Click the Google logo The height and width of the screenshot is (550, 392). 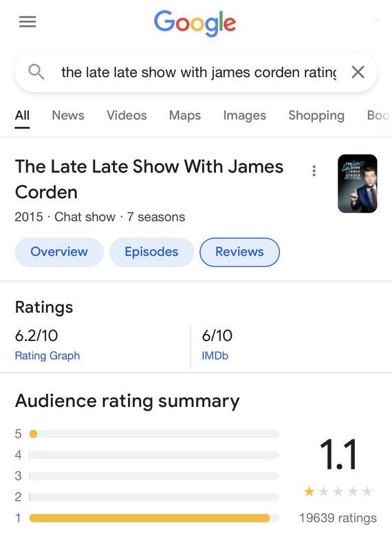click(x=195, y=23)
